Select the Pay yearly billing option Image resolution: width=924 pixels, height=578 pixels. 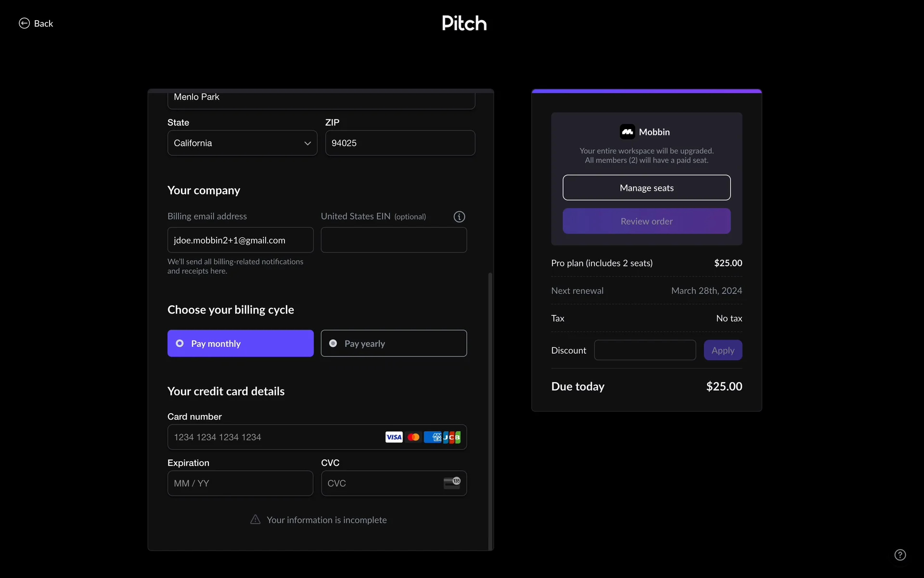[x=393, y=343]
